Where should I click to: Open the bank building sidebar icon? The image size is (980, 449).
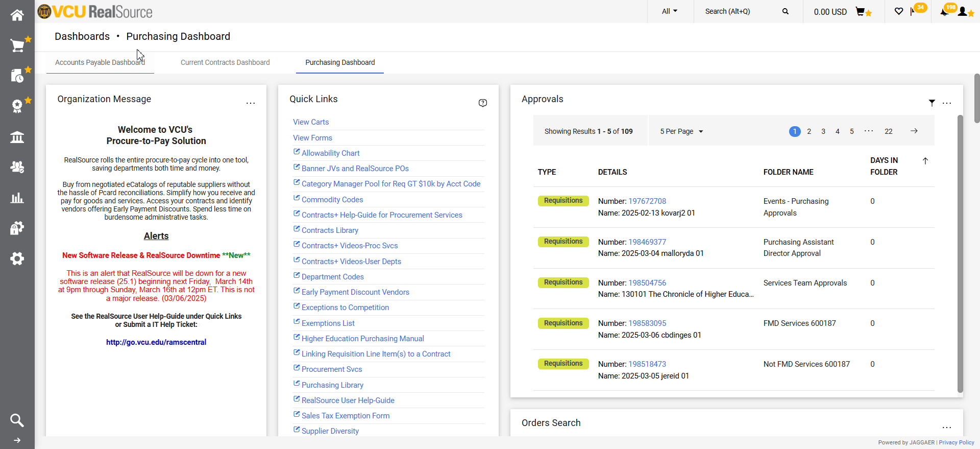pyautogui.click(x=17, y=137)
